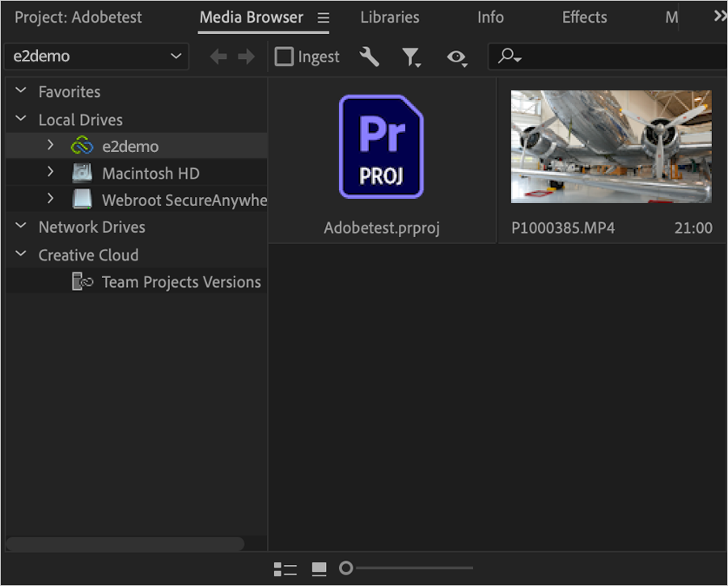Switch to thumbnail view
This screenshot has width=728, height=586.
pyautogui.click(x=319, y=568)
